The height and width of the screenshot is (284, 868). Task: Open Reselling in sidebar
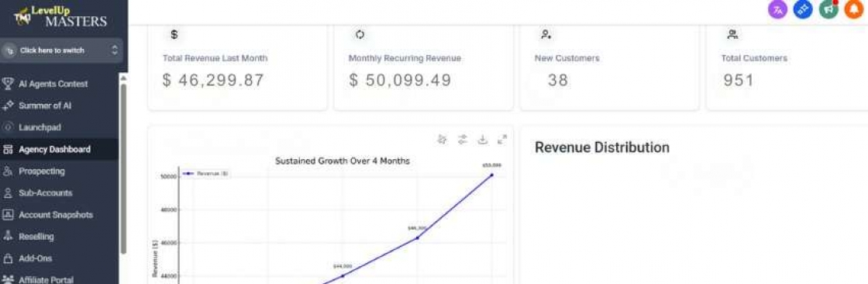pos(59,237)
